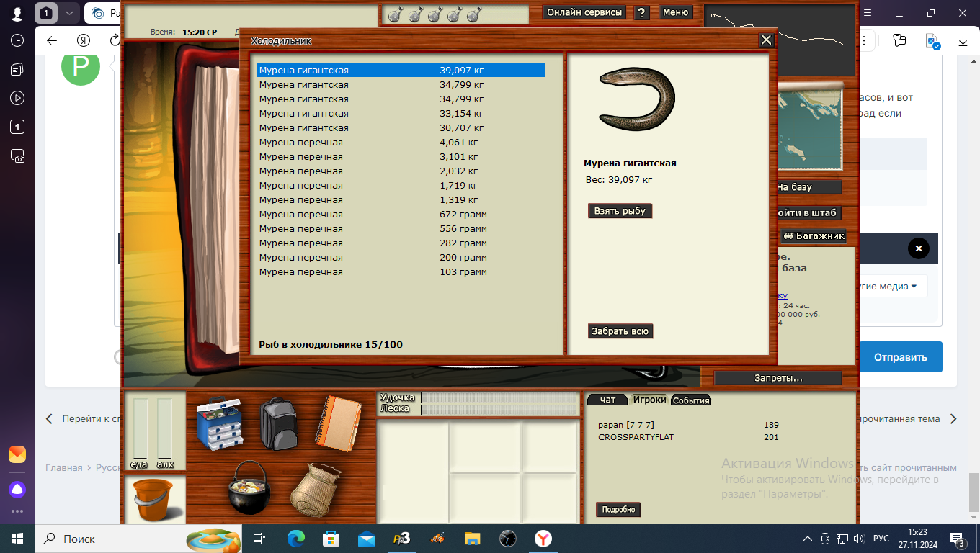Expand the browser tab group dropdown
The width and height of the screenshot is (980, 553).
(x=68, y=13)
